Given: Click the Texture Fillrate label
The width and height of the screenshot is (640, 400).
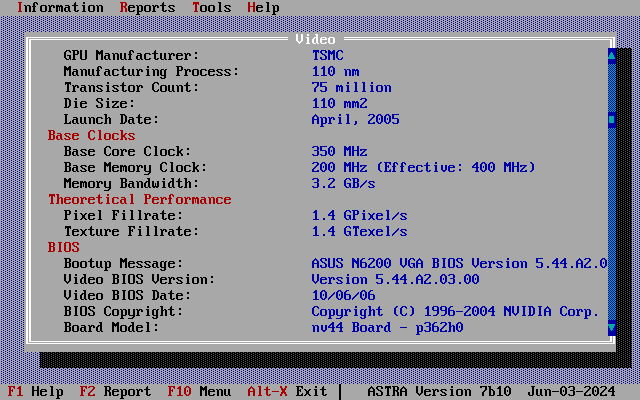Looking at the screenshot, I should pyautogui.click(x=131, y=231).
